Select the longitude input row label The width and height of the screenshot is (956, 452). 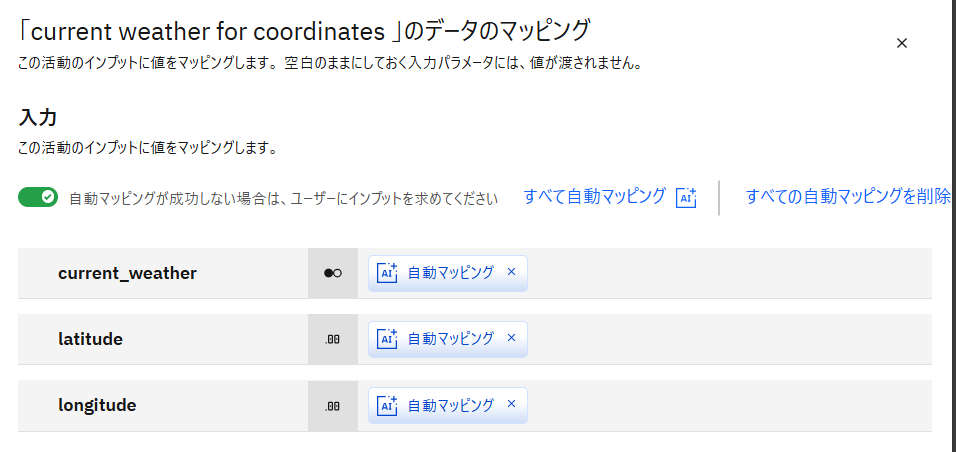point(97,406)
